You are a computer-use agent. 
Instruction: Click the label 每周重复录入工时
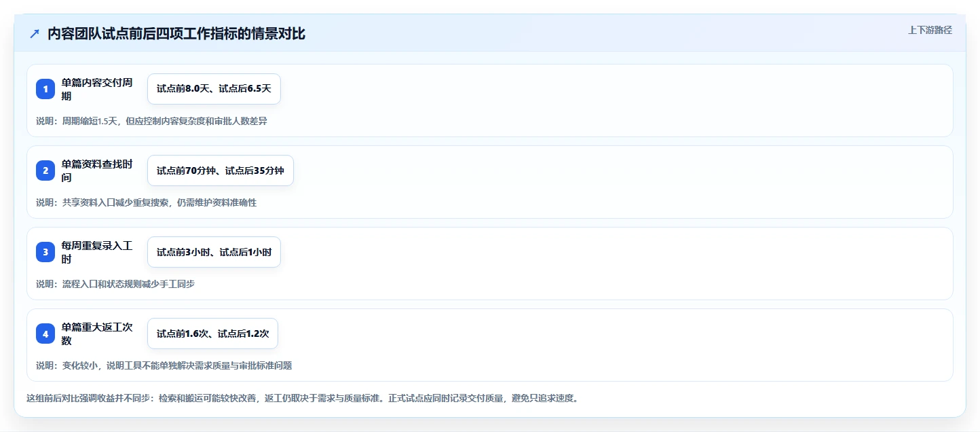pyautogui.click(x=97, y=252)
